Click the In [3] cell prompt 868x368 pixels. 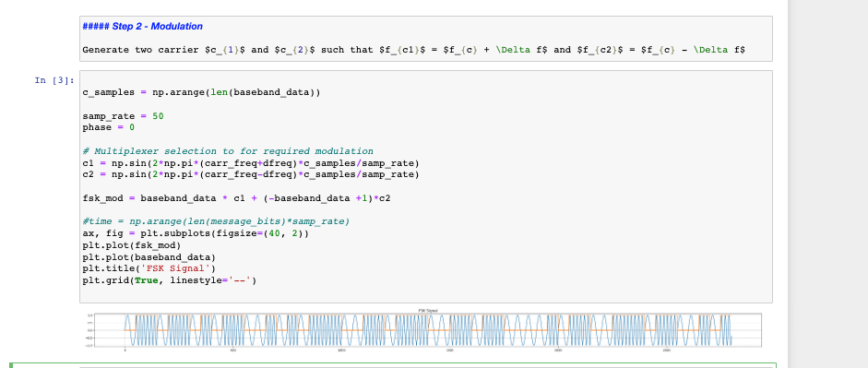click(54, 80)
